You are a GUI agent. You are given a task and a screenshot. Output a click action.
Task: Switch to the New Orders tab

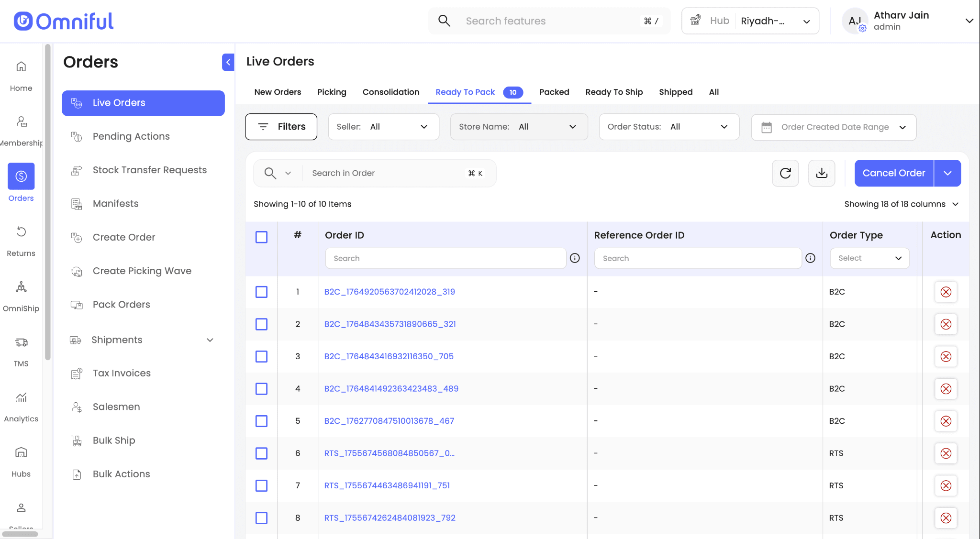click(278, 92)
